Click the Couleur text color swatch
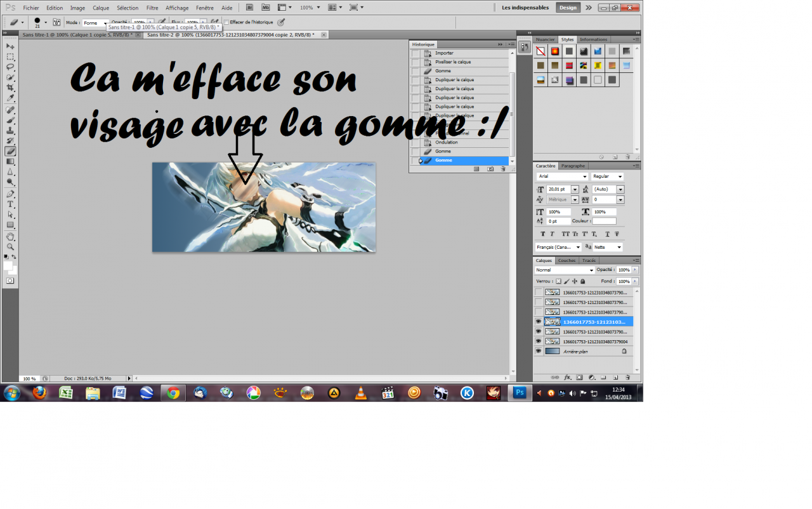812x509 pixels. (x=605, y=221)
